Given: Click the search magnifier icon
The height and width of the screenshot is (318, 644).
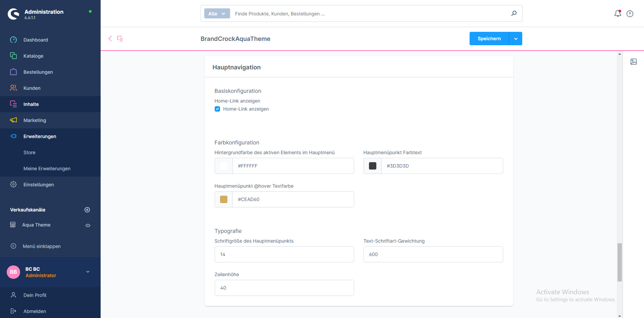Looking at the screenshot, I should click(514, 13).
